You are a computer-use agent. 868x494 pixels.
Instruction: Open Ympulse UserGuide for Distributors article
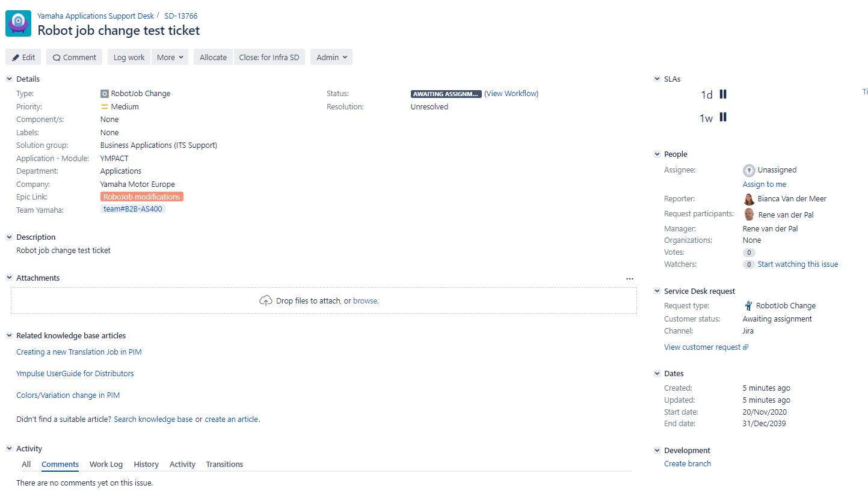pyautogui.click(x=75, y=374)
